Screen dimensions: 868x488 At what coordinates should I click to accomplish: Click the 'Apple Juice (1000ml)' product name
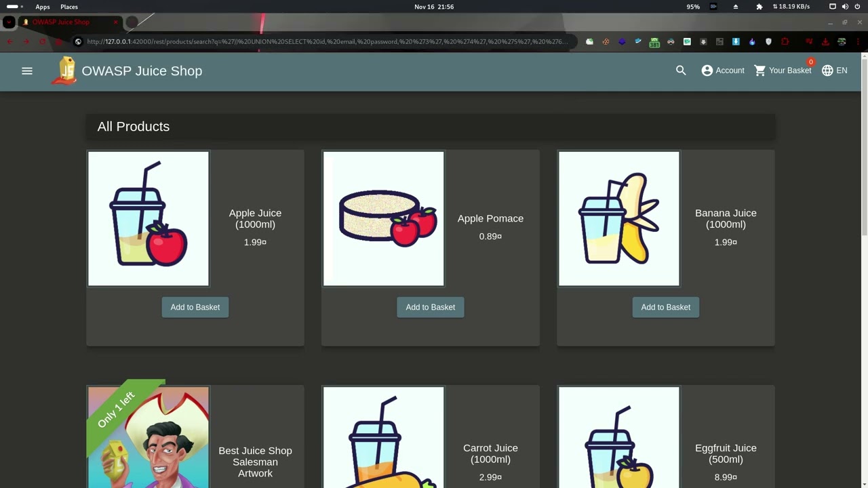[x=255, y=219]
